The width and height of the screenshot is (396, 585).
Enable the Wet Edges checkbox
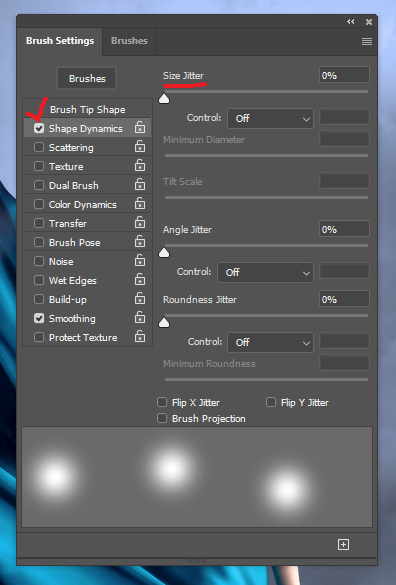(39, 281)
